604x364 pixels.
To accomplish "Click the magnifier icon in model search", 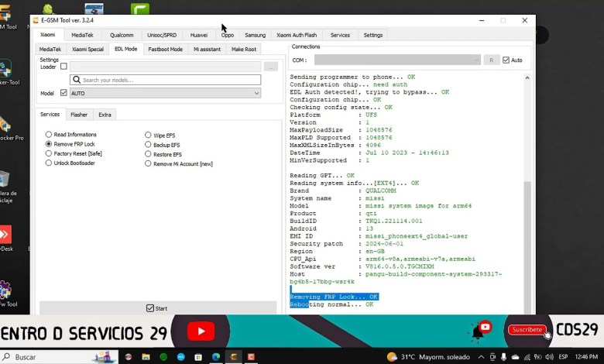I will point(76,80).
